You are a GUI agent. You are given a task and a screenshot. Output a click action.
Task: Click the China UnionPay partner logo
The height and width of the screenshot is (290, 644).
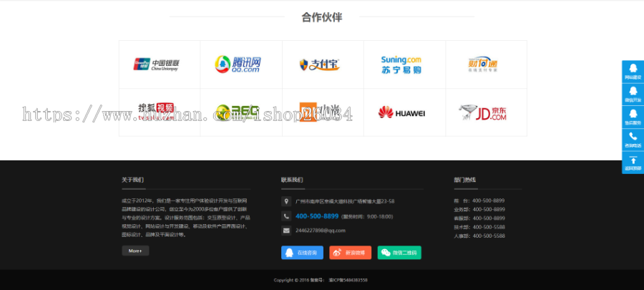pyautogui.click(x=156, y=64)
